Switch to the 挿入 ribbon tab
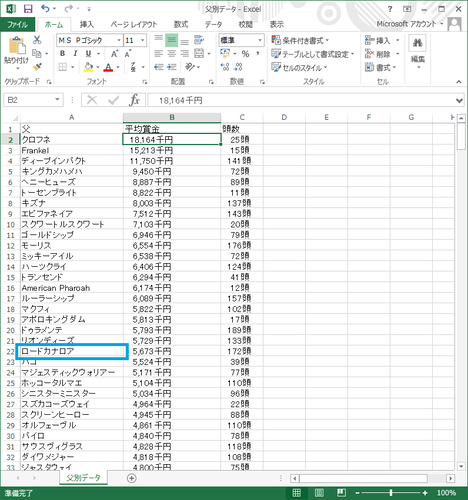The width and height of the screenshot is (468, 500). tap(87, 24)
